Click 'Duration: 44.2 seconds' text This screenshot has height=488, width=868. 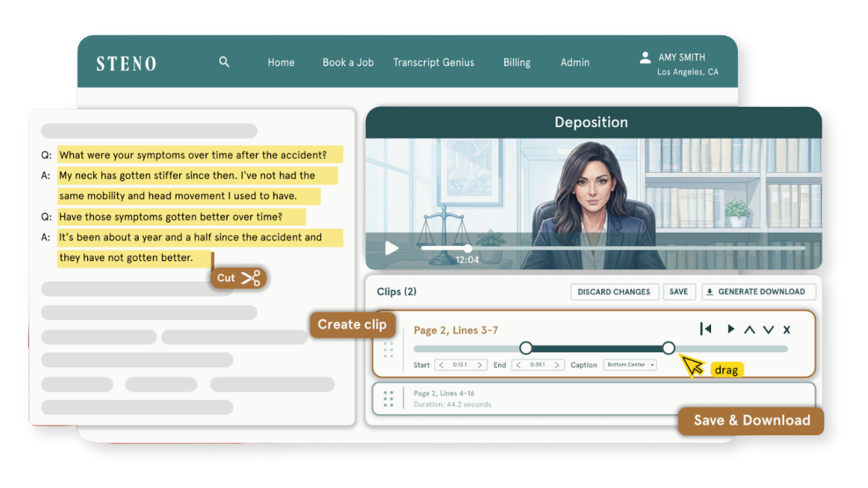click(x=452, y=405)
